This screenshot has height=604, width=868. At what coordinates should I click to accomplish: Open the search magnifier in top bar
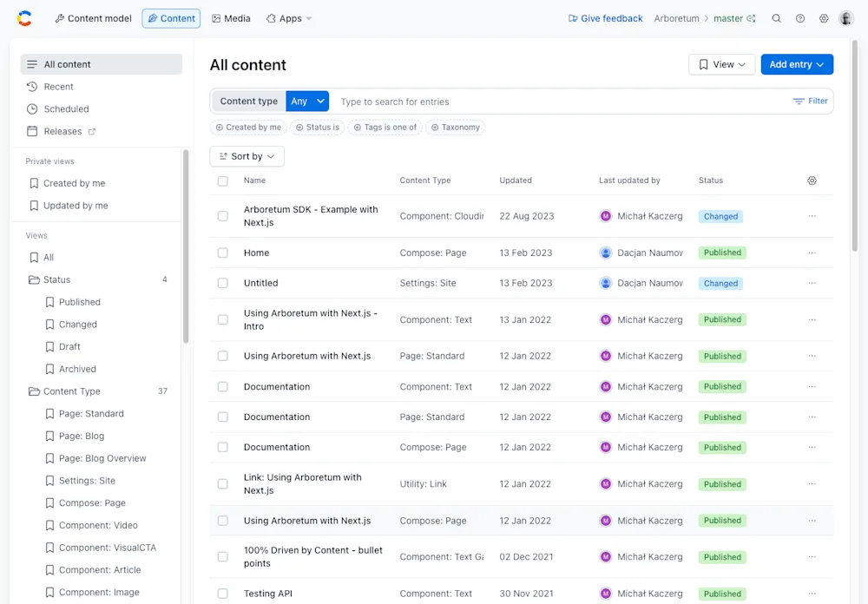click(776, 17)
